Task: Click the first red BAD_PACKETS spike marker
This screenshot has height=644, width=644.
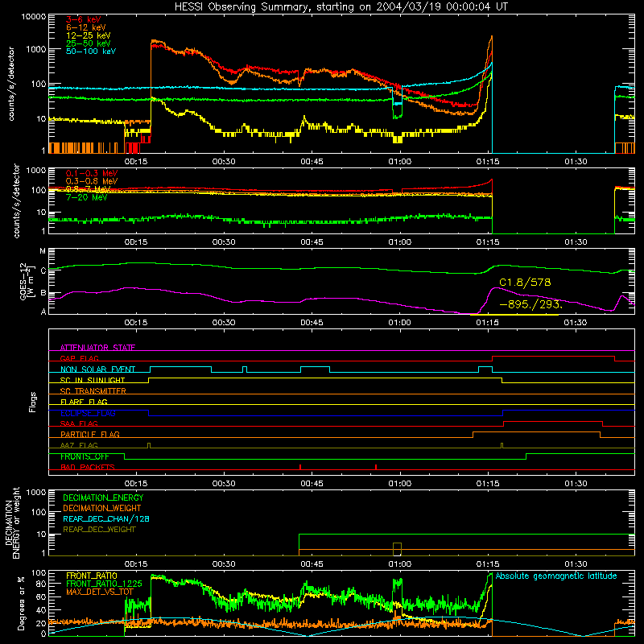Action: click(300, 467)
